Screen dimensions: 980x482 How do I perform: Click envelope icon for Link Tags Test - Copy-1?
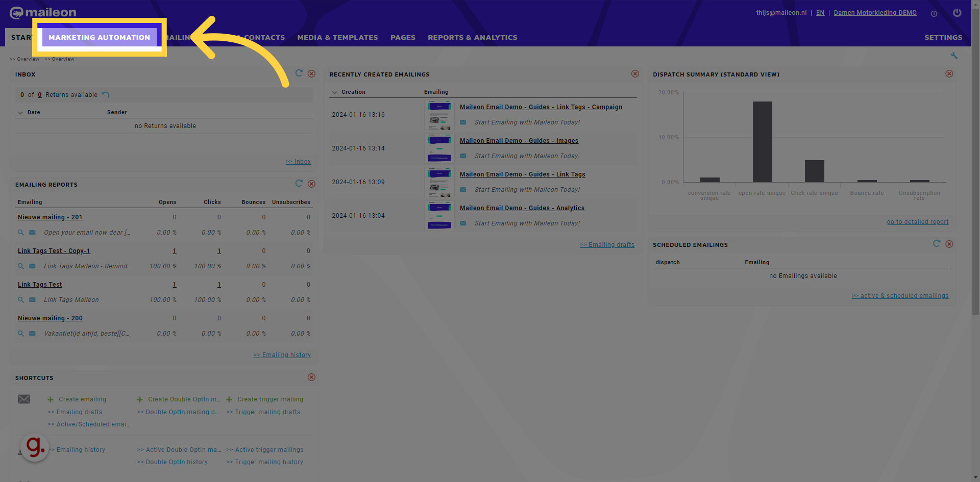[32, 266]
